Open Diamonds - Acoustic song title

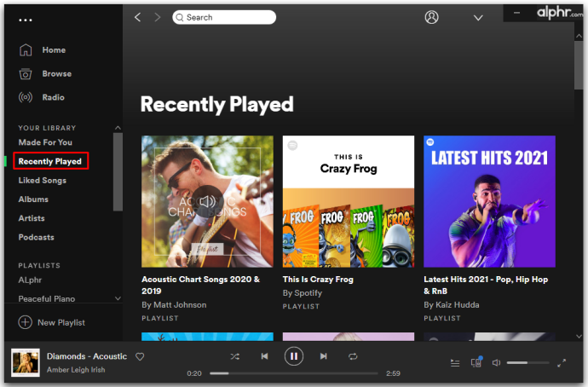click(87, 356)
